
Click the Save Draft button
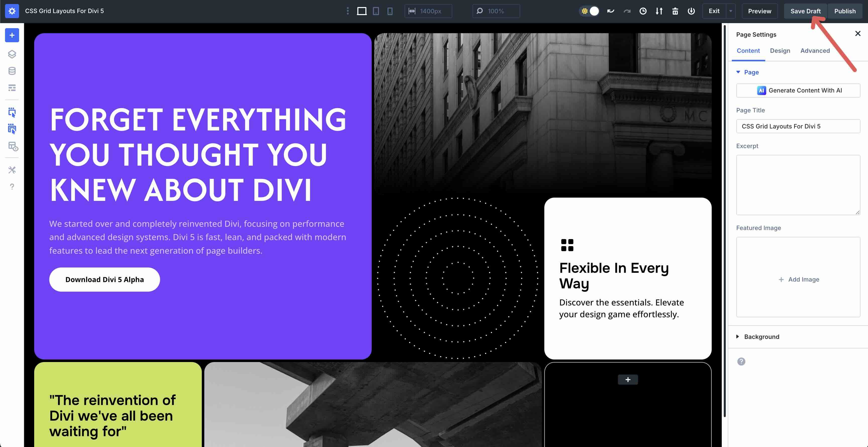pyautogui.click(x=806, y=11)
